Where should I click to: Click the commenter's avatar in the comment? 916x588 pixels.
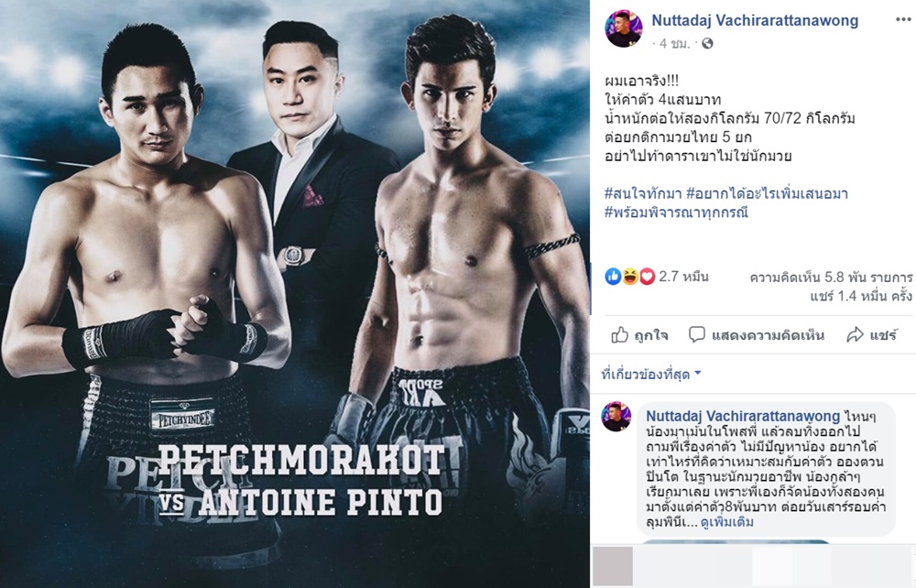coord(616,417)
